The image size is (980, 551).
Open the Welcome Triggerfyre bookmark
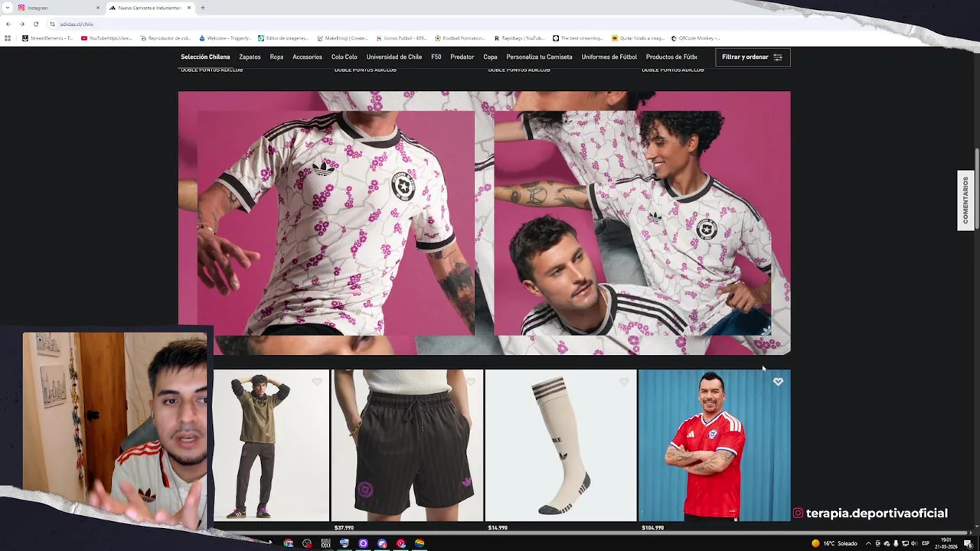coord(225,38)
